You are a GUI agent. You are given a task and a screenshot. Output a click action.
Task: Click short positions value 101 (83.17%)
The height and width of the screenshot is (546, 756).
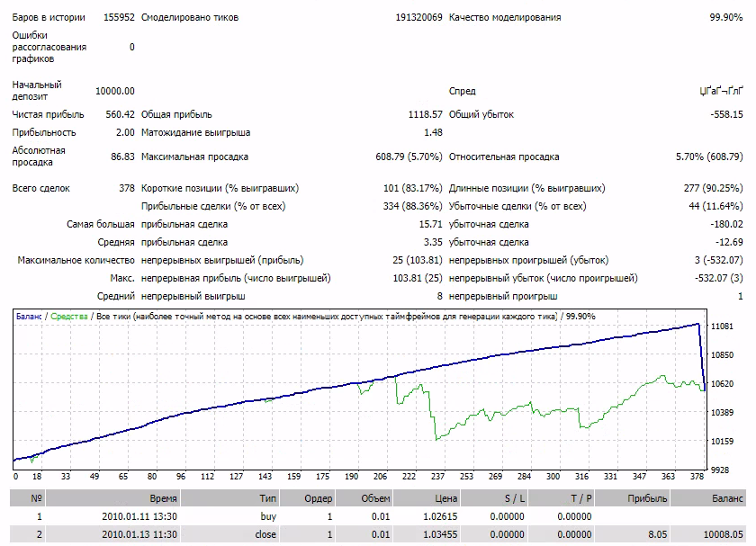[x=413, y=188]
